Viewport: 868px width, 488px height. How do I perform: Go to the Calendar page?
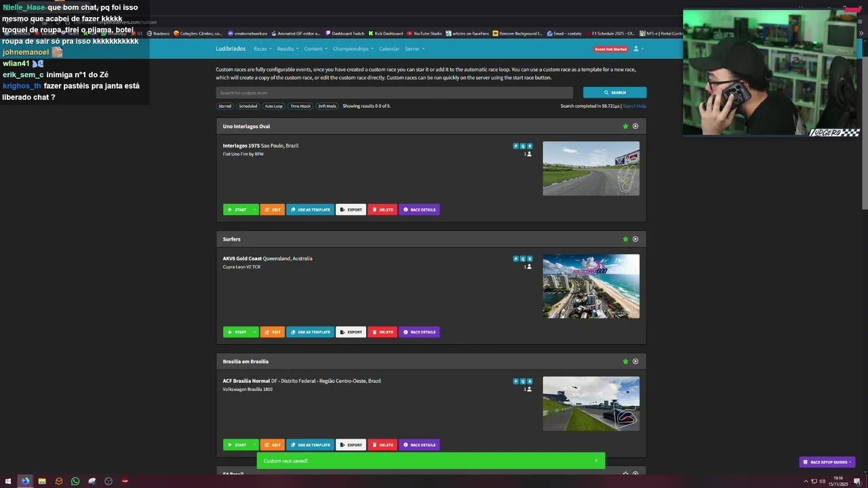coord(389,49)
